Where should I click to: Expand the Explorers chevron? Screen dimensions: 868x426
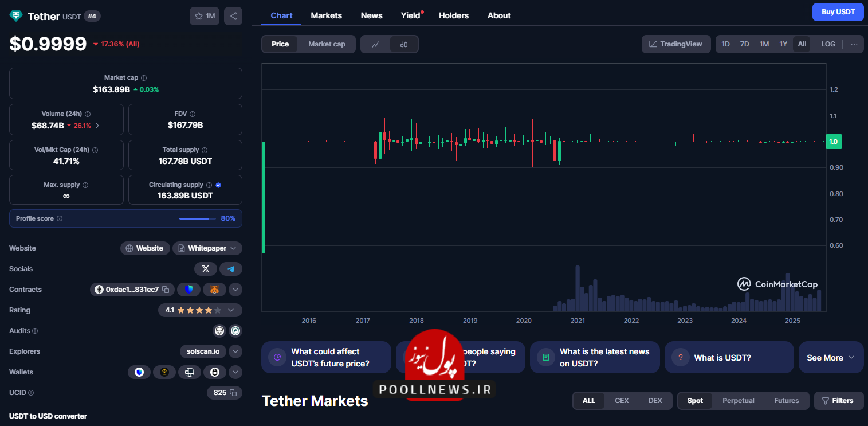(235, 351)
